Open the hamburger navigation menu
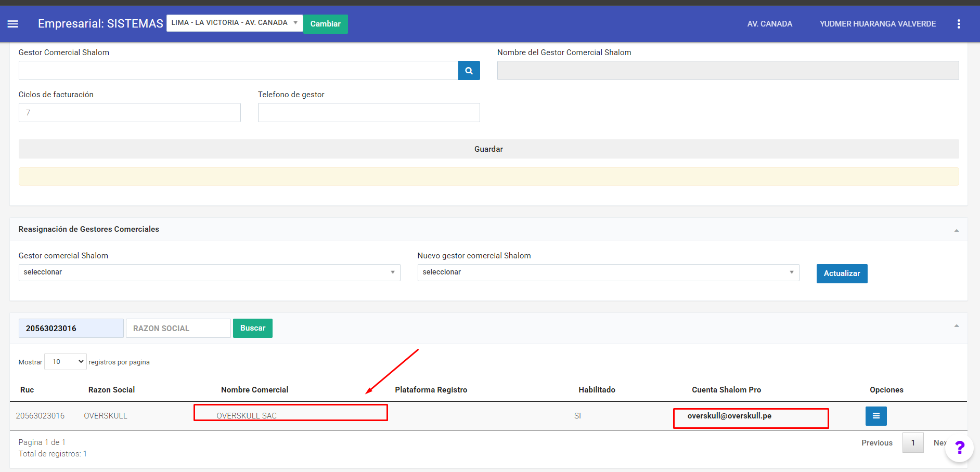The image size is (980, 472). pos(13,24)
